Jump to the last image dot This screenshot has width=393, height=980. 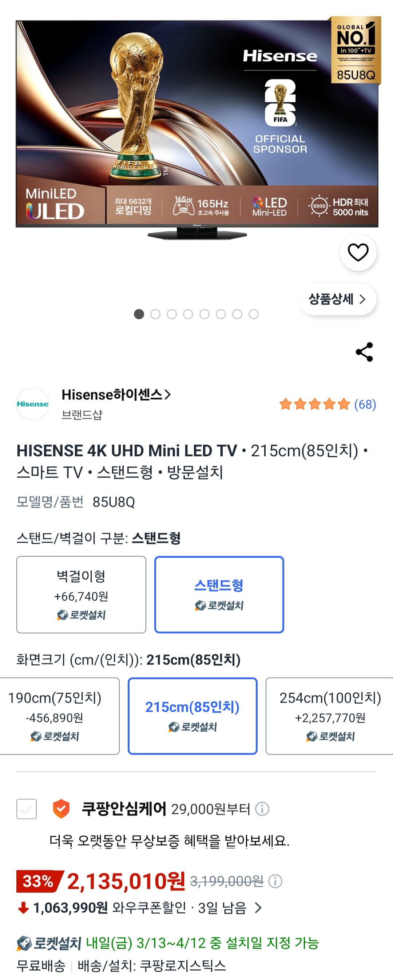[x=254, y=314]
